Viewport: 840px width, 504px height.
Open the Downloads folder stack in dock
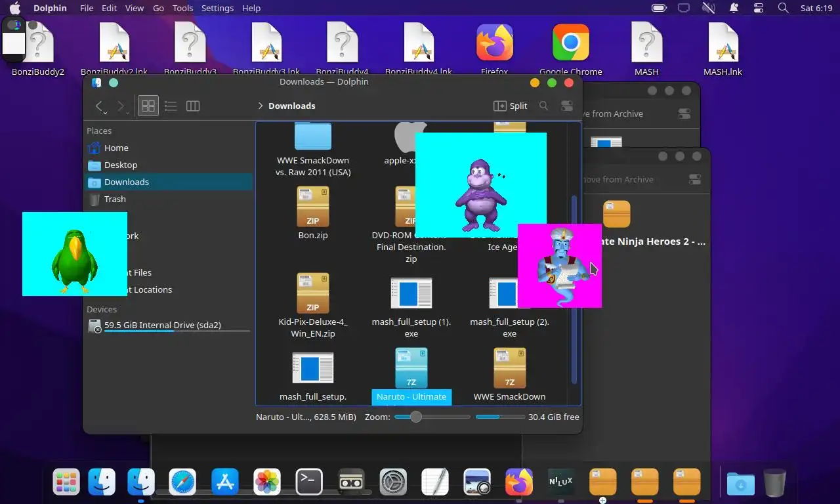click(740, 484)
